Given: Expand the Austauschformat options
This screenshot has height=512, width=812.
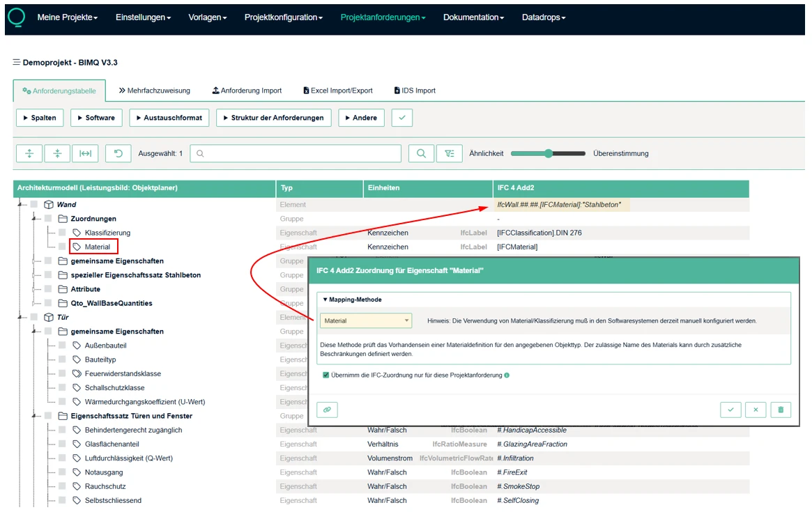Looking at the screenshot, I should pyautogui.click(x=169, y=118).
